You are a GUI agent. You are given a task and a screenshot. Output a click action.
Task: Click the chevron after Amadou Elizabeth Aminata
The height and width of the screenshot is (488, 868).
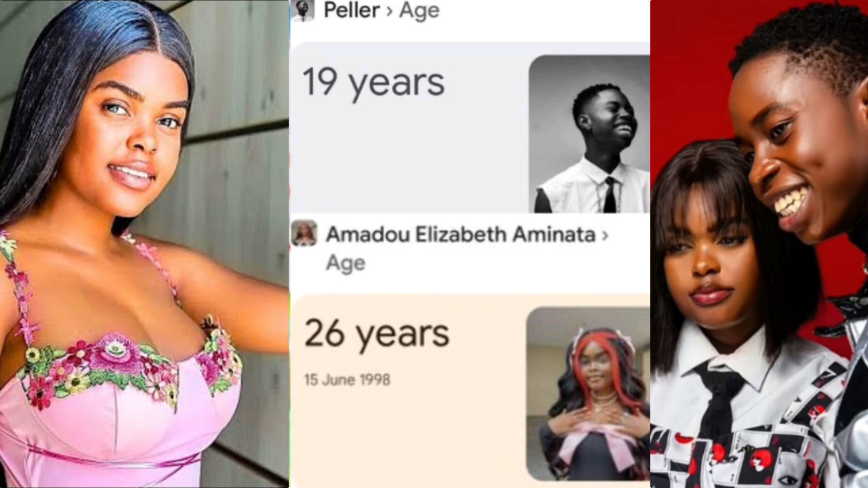coord(605,235)
